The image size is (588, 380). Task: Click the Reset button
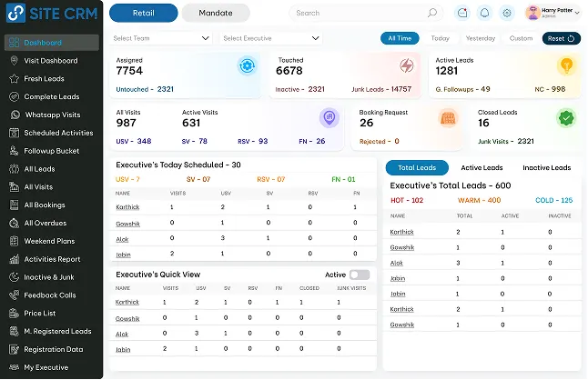[x=562, y=38]
